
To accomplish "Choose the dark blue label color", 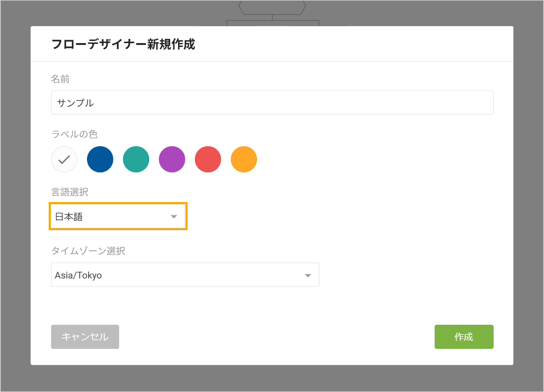I will click(100, 159).
